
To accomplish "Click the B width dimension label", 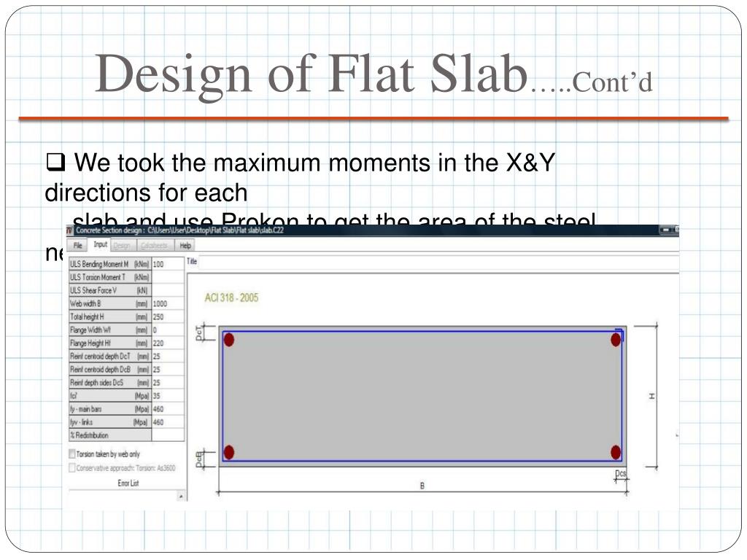I will click(422, 486).
